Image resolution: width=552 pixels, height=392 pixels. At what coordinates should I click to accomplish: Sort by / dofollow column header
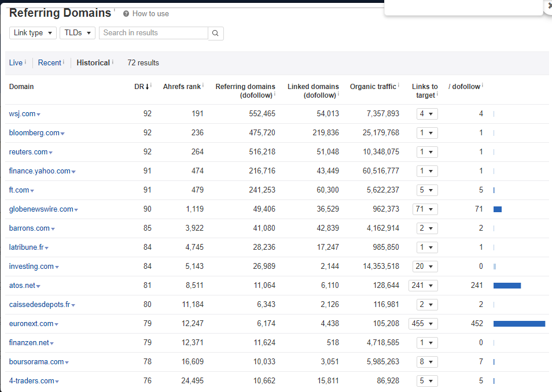(x=465, y=87)
